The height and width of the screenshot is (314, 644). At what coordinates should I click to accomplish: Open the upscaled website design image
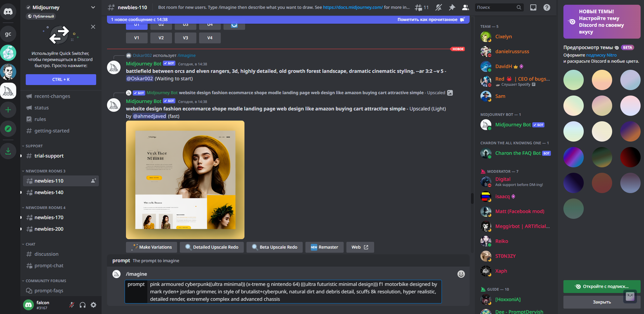[x=185, y=180]
